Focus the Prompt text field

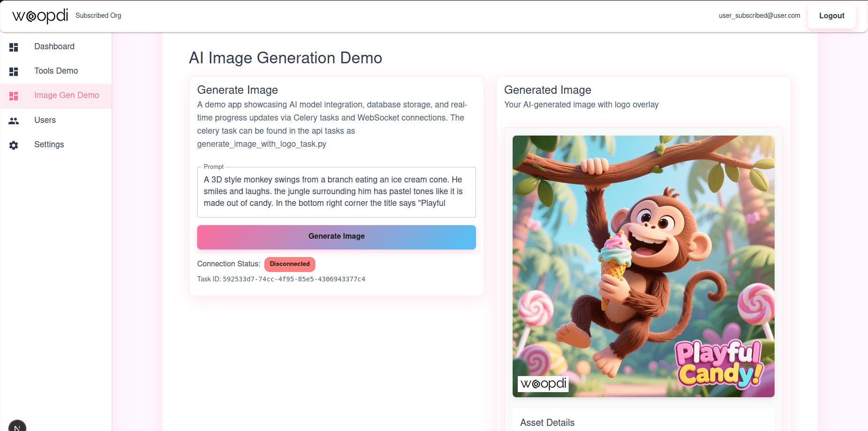(336, 192)
